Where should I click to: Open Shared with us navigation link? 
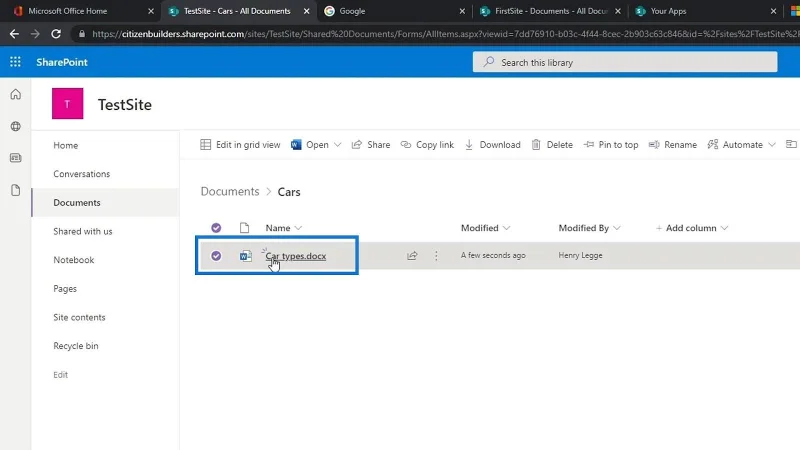point(83,231)
